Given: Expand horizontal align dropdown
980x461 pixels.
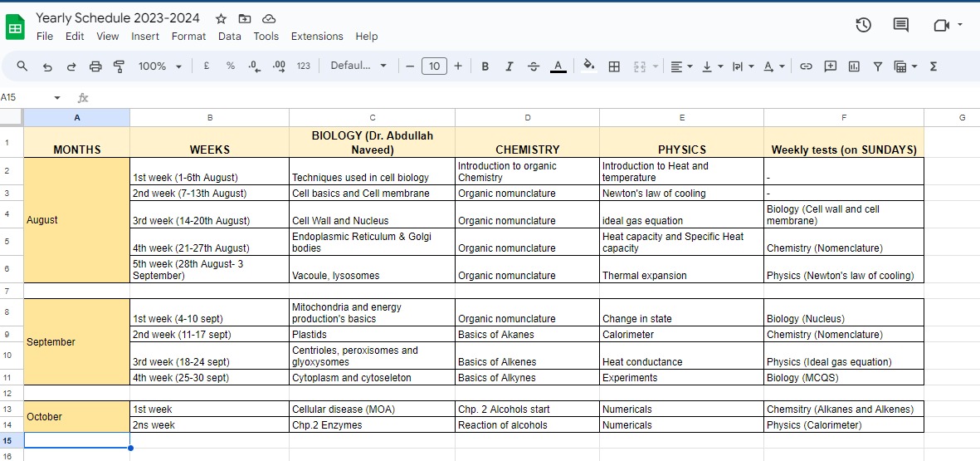Looking at the screenshot, I should [x=681, y=66].
